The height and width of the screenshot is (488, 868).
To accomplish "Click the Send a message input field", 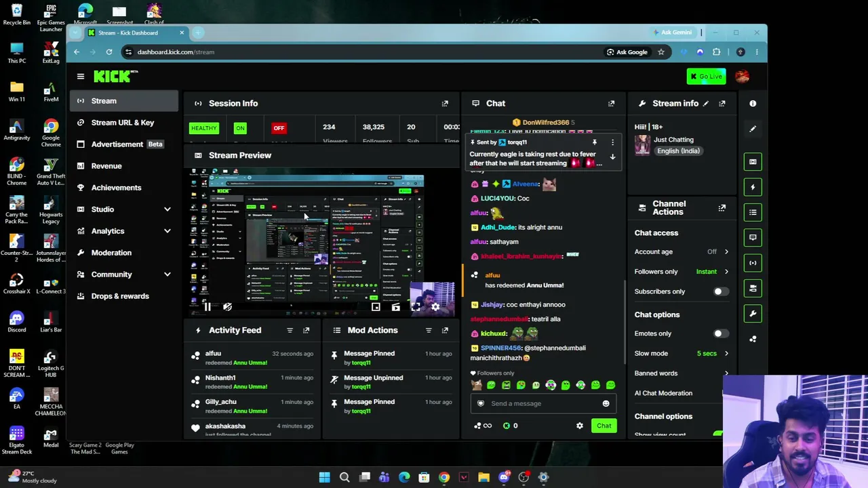I will 542,404.
